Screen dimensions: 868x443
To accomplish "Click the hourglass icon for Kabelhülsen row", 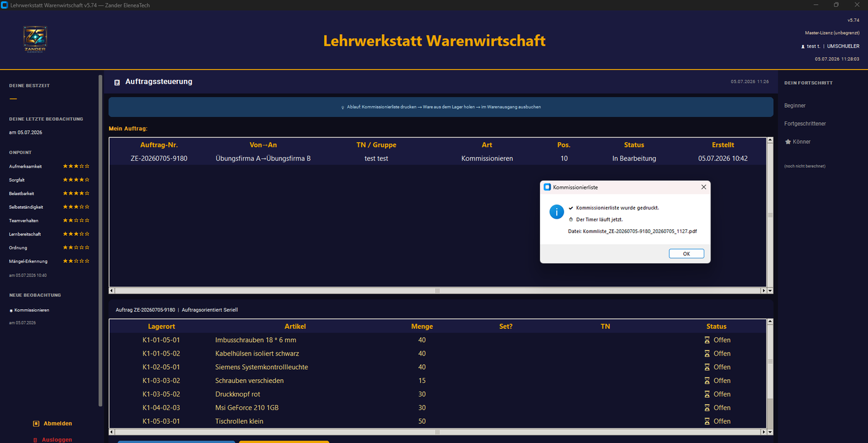I will click(x=707, y=354).
